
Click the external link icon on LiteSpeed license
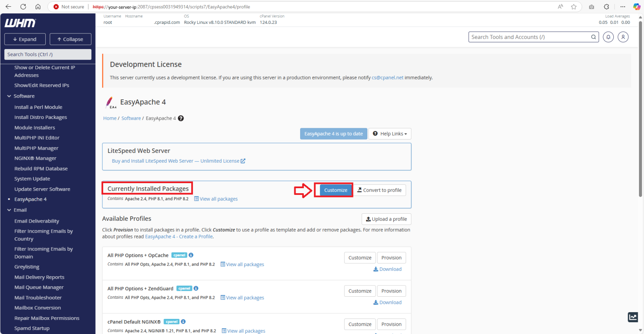click(243, 161)
